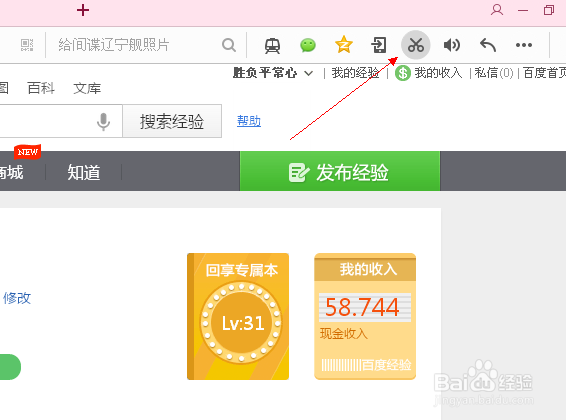The height and width of the screenshot is (420, 566).
Task: Open 知道 in navigation bar
Action: (x=84, y=172)
